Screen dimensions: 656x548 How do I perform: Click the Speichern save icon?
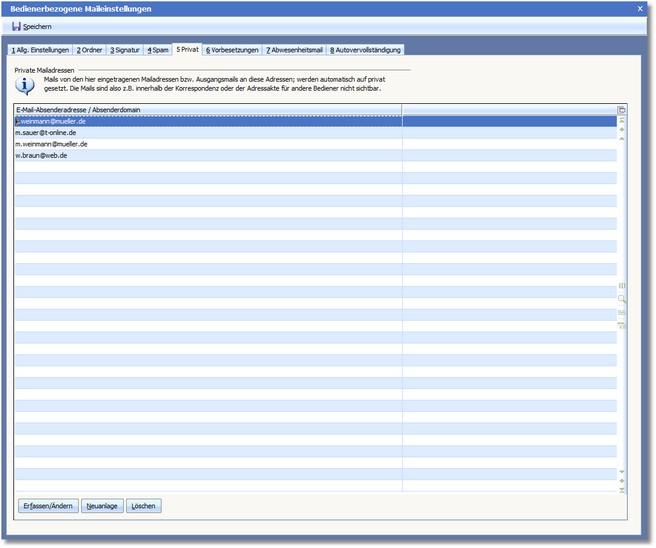tap(16, 26)
